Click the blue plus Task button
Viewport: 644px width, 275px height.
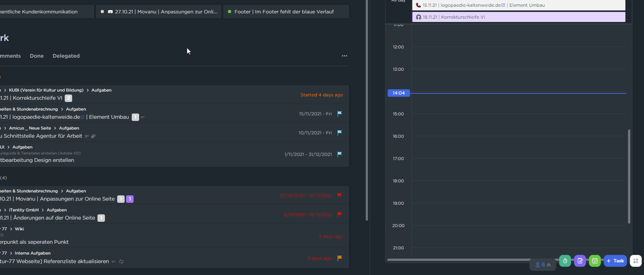coord(615,261)
